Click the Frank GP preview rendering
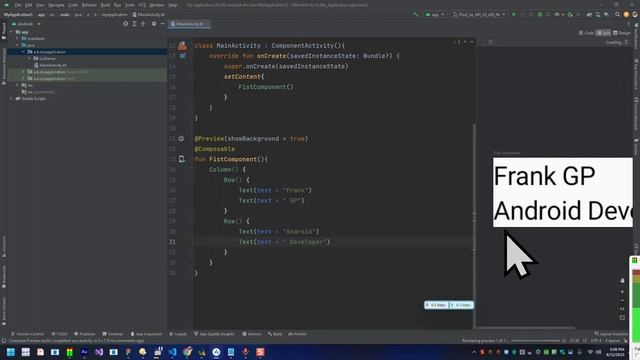640x360 pixels. point(562,192)
